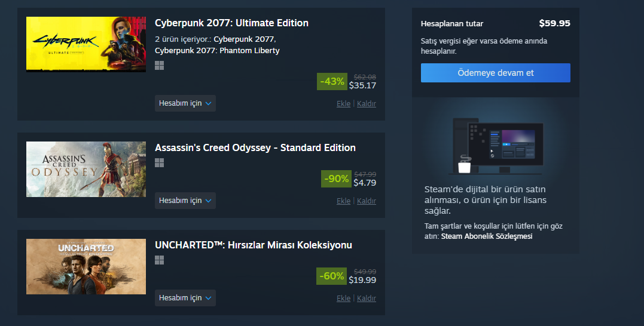This screenshot has width=644, height=326.
Task: Click UNCHARTED Hırsızlar Mirası Koleksiyonu title
Action: point(253,245)
